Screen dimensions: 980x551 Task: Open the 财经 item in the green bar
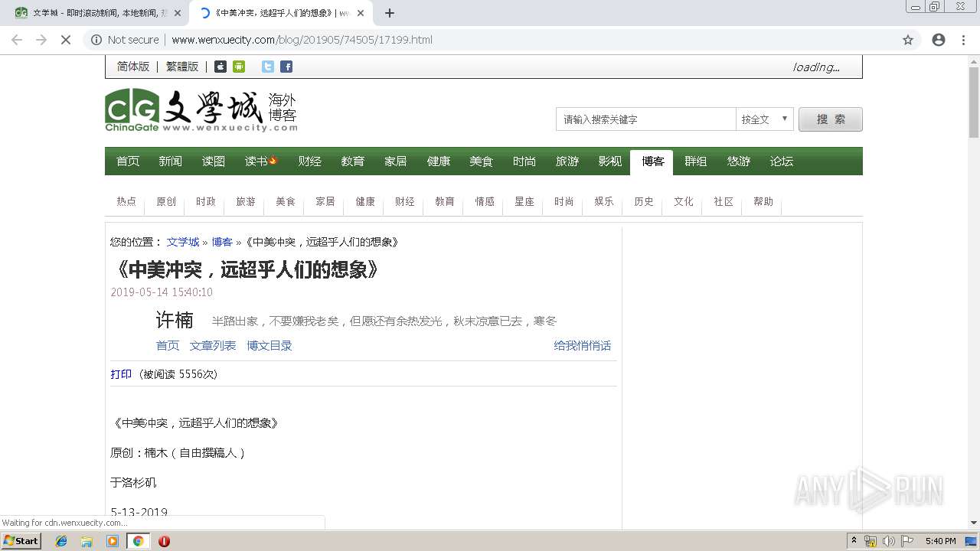click(310, 161)
